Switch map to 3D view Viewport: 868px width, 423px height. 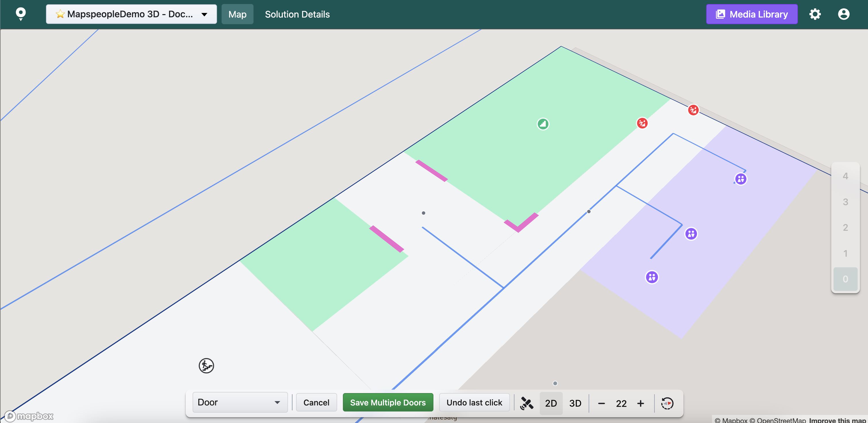click(x=575, y=403)
